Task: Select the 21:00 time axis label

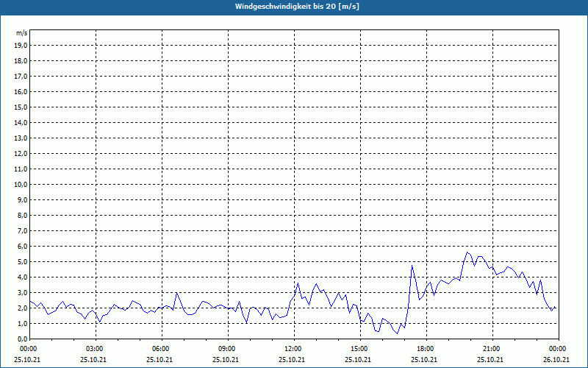Action: tap(491, 348)
